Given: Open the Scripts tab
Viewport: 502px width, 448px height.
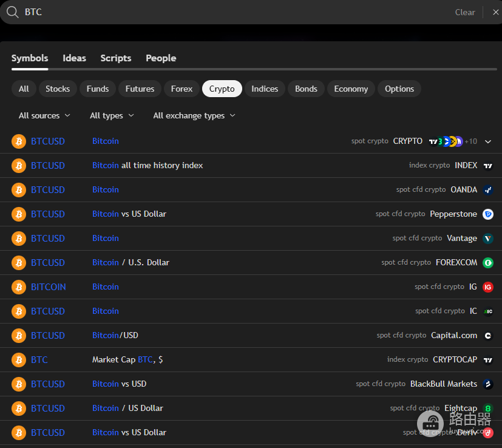Looking at the screenshot, I should point(116,58).
